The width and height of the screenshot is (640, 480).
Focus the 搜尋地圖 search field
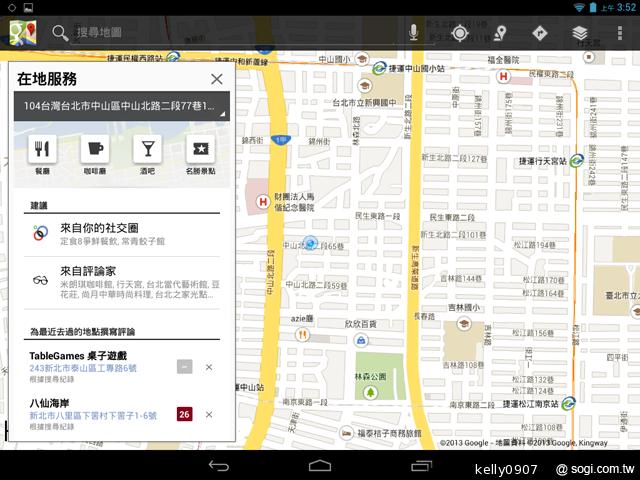pos(237,33)
